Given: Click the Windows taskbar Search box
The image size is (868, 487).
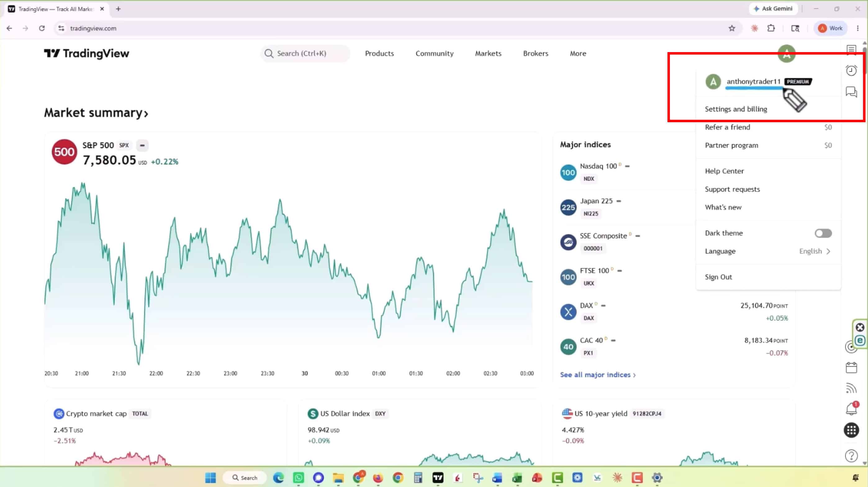Looking at the screenshot, I should coord(245,478).
